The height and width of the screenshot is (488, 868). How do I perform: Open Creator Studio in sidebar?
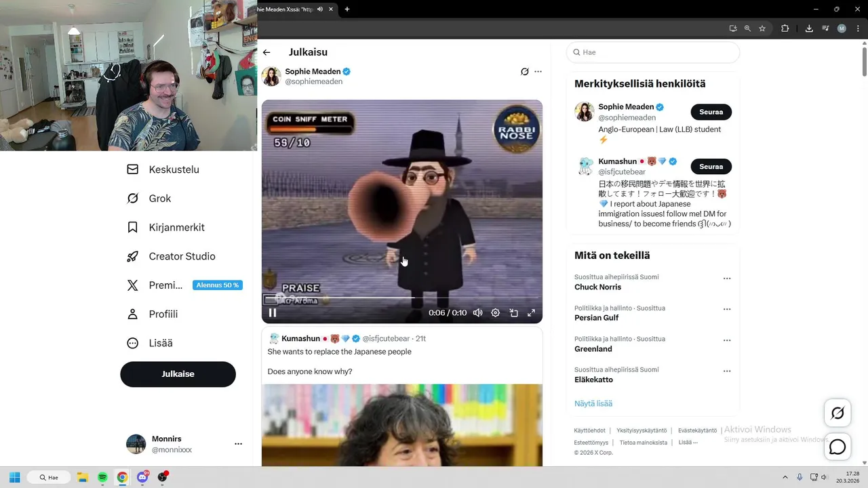click(x=172, y=256)
